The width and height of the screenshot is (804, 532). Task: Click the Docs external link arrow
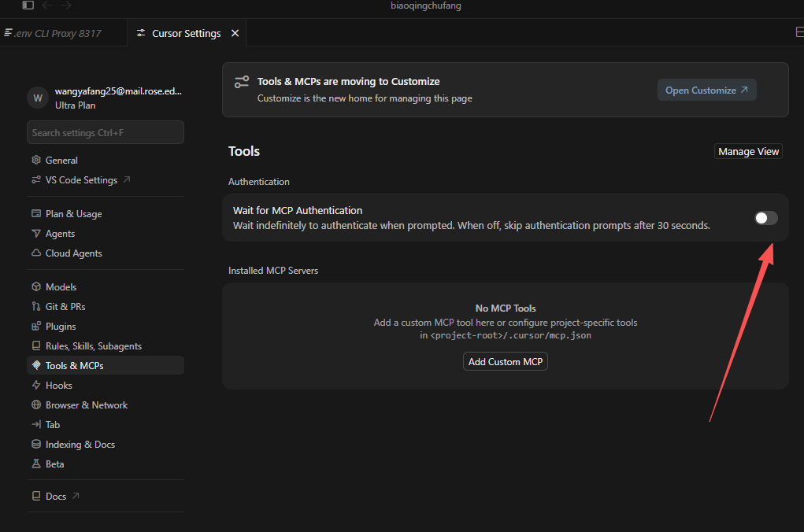pyautogui.click(x=76, y=496)
